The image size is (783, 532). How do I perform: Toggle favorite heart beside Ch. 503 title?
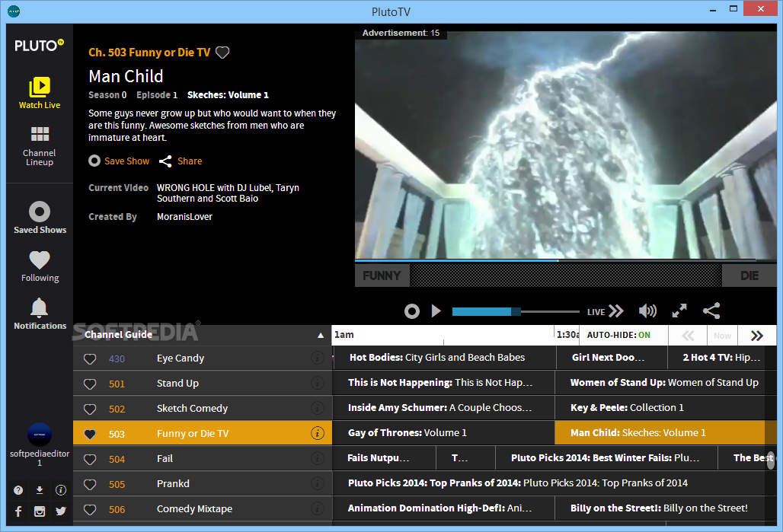[x=222, y=53]
